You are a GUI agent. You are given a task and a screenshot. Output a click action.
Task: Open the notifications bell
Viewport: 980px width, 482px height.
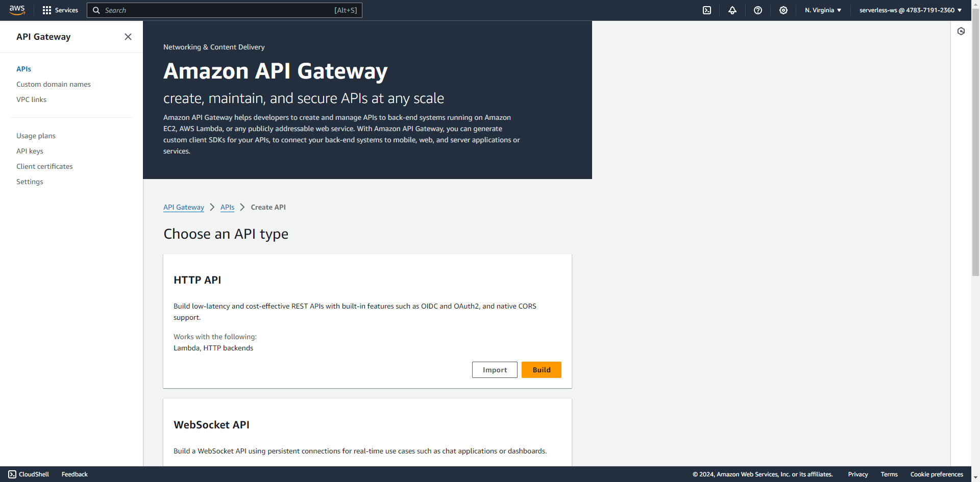[x=732, y=10]
